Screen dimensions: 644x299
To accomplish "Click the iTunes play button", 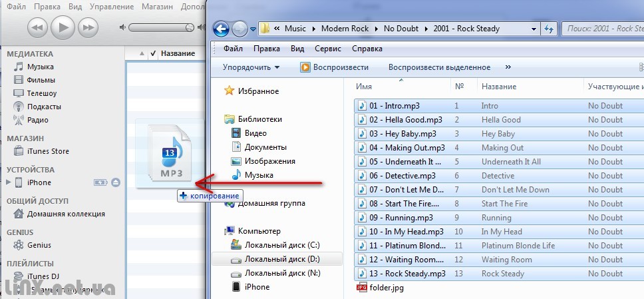I will [63, 27].
